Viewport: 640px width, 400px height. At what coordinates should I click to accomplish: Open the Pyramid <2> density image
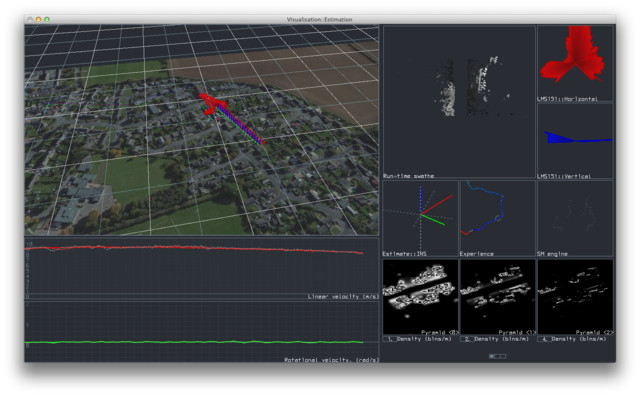(x=575, y=296)
